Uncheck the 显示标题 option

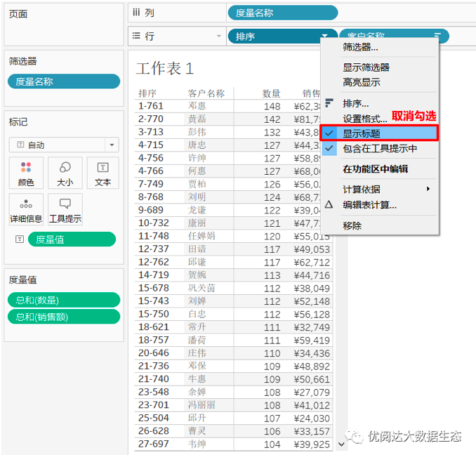(x=329, y=133)
